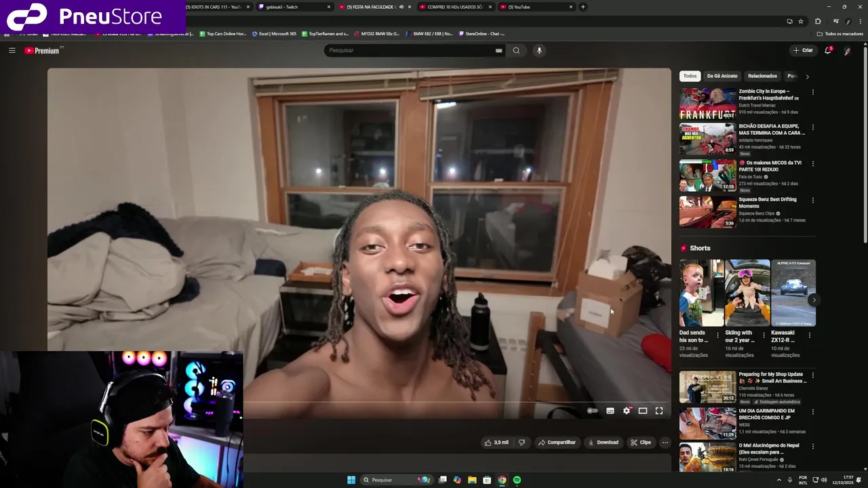Switch to the COMPREI 10 HDs USADOS tab
This screenshot has width=868, height=488.
455,7
